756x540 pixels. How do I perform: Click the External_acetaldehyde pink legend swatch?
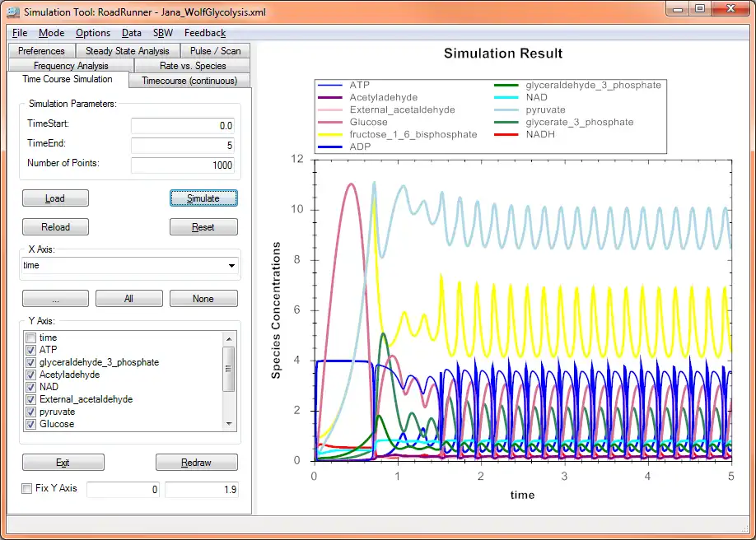[330, 110]
